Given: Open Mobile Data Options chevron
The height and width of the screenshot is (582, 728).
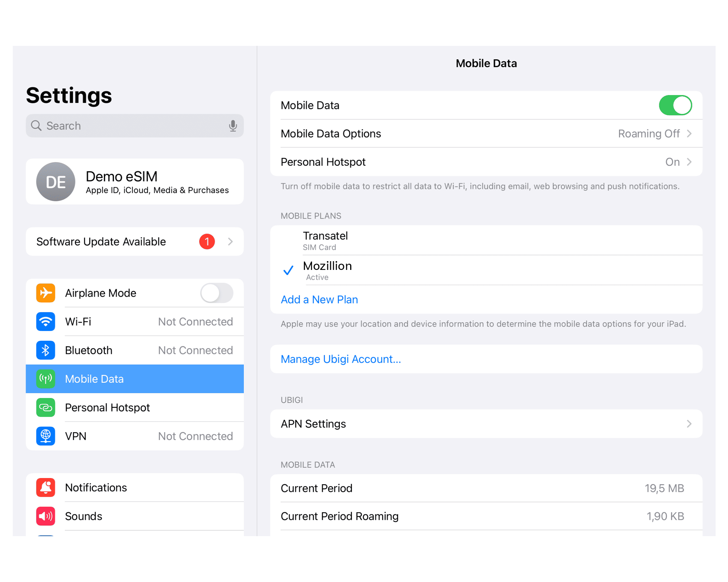Looking at the screenshot, I should pos(689,134).
